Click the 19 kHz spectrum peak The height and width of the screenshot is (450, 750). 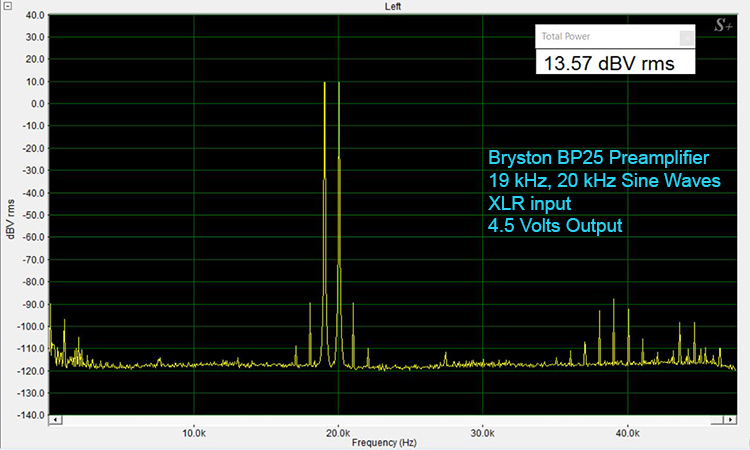pos(325,84)
